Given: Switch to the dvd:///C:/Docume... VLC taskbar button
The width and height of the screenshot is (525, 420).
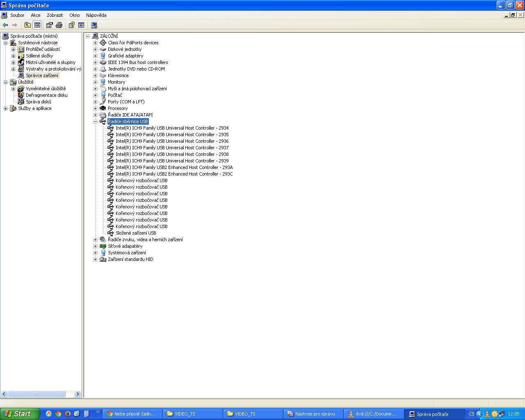Looking at the screenshot, I should [x=373, y=414].
